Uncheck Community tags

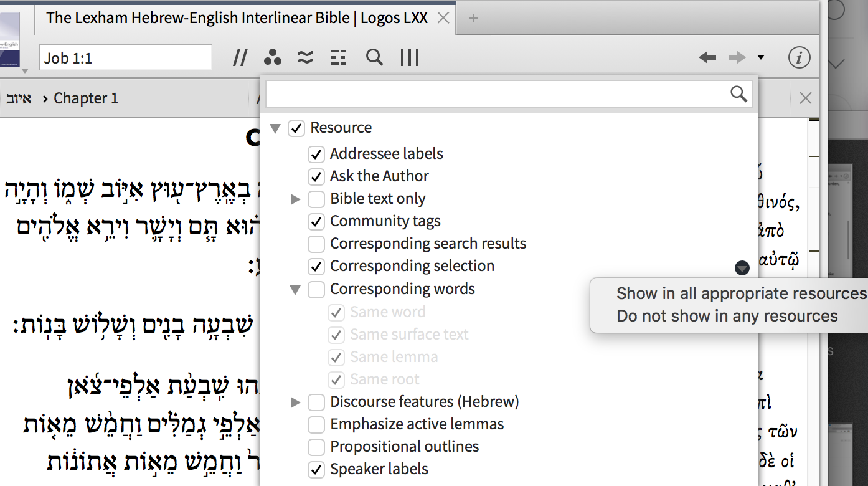point(316,221)
